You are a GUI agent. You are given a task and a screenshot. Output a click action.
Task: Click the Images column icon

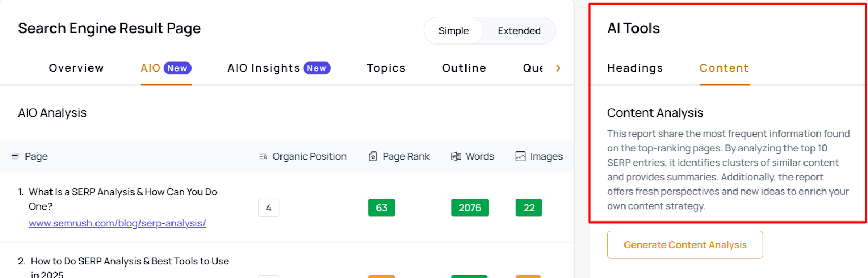click(x=520, y=156)
